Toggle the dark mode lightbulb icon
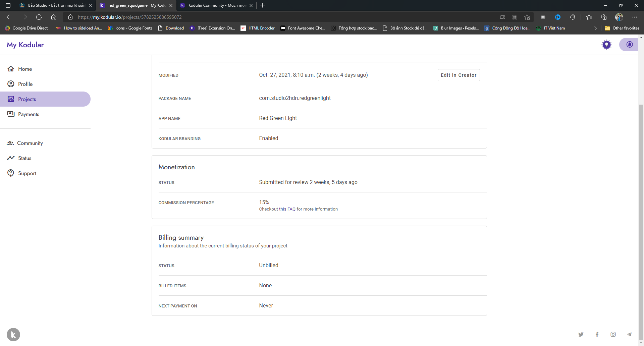 point(606,45)
